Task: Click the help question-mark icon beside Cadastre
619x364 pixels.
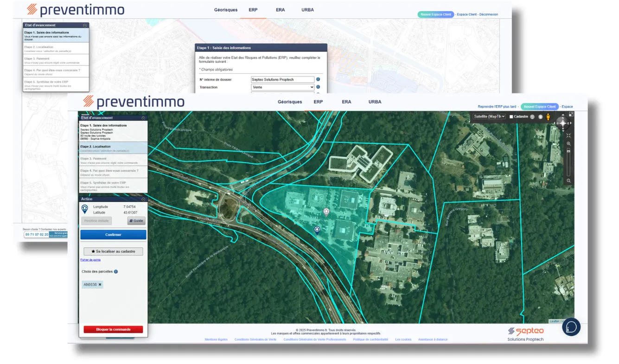Action: pos(532,117)
